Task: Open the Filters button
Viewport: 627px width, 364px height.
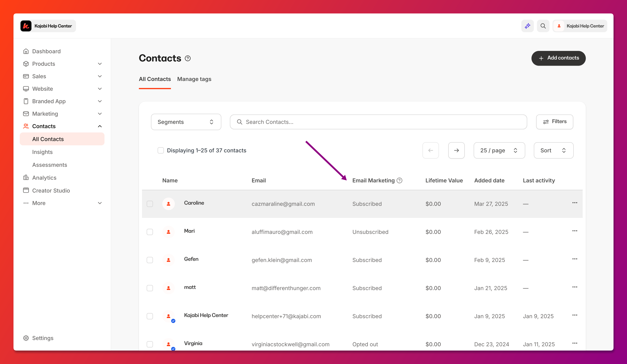Action: 554,122
